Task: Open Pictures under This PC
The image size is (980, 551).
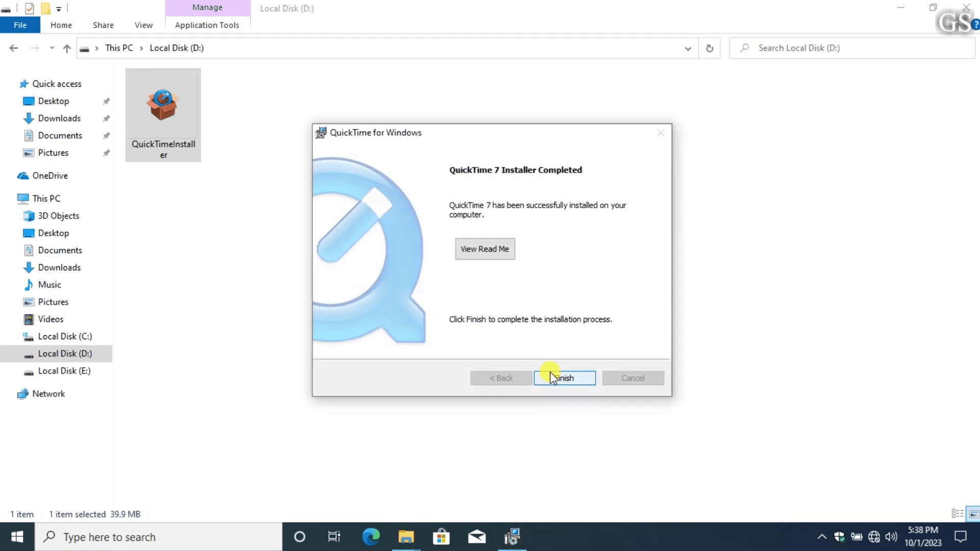Action: click(x=53, y=302)
